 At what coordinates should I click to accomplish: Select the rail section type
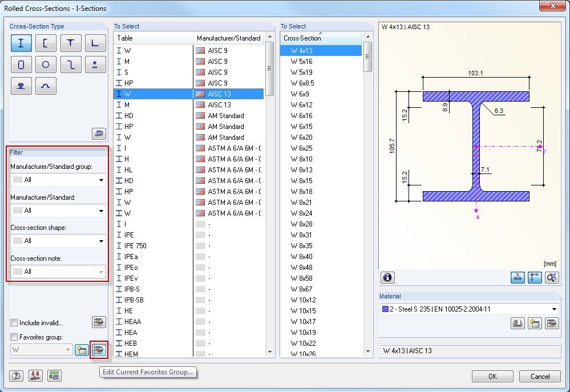(21, 86)
